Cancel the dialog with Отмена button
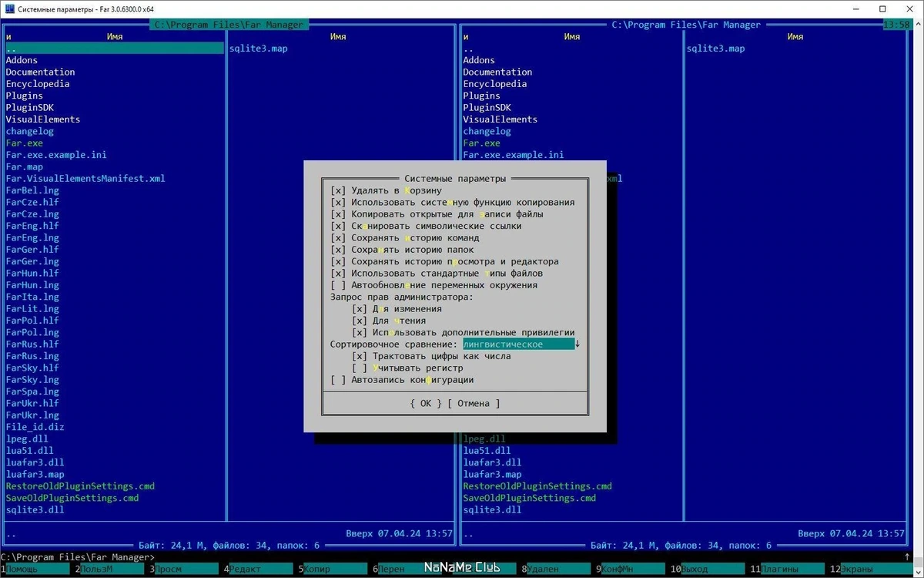 point(474,403)
